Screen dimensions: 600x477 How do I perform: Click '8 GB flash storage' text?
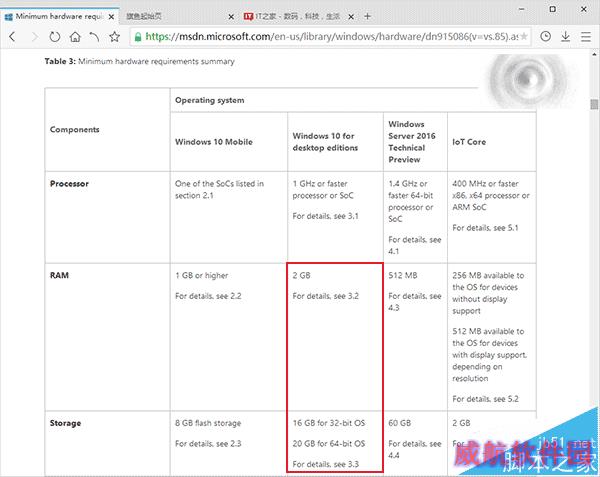click(208, 423)
